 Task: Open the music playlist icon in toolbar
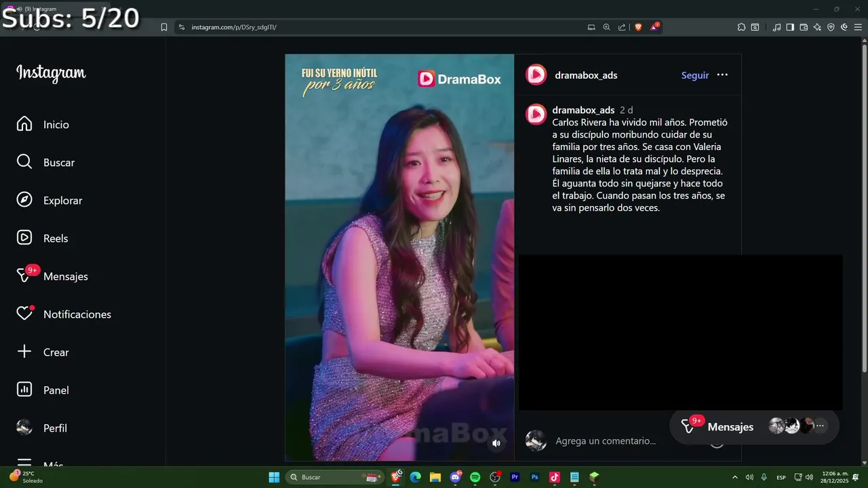click(776, 27)
